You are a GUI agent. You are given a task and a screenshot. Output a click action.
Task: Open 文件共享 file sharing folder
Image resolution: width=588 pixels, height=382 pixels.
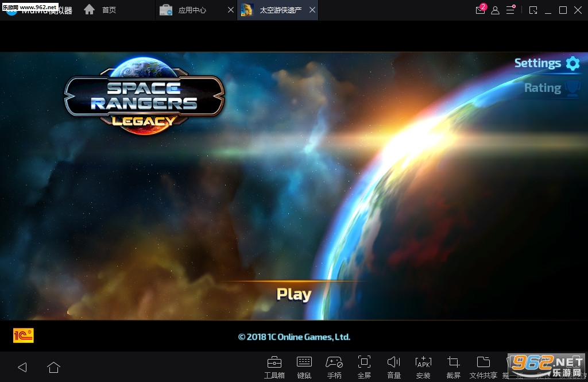point(483,368)
